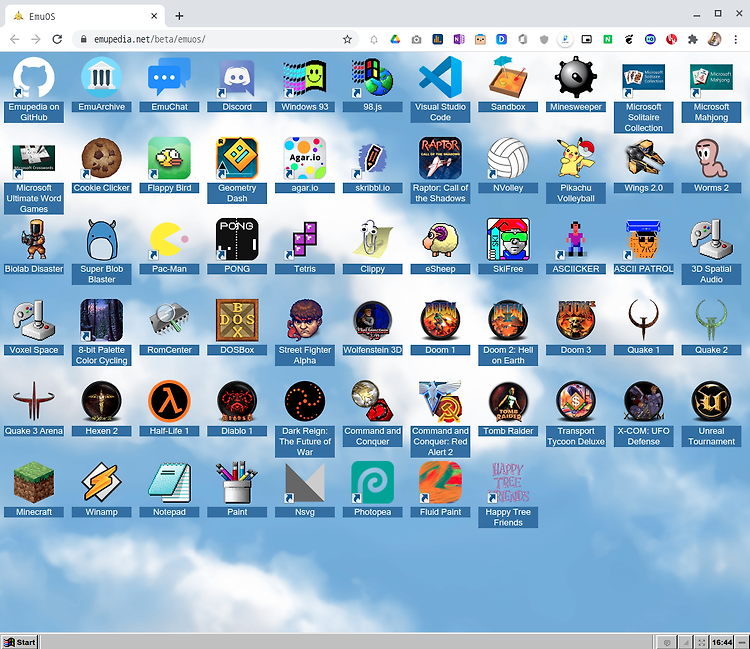Select Transport Tycoon Deluxe icon
Viewport: 750px width, 649px height.
click(576, 402)
